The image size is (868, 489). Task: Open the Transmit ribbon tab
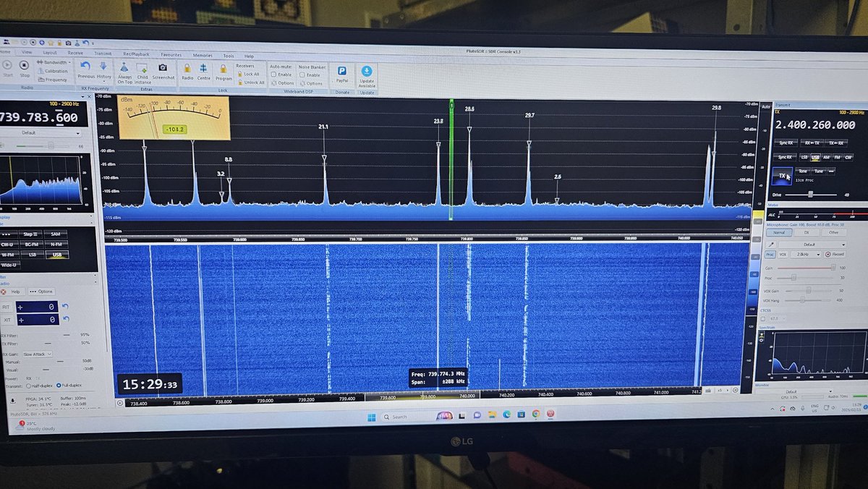pyautogui.click(x=103, y=54)
